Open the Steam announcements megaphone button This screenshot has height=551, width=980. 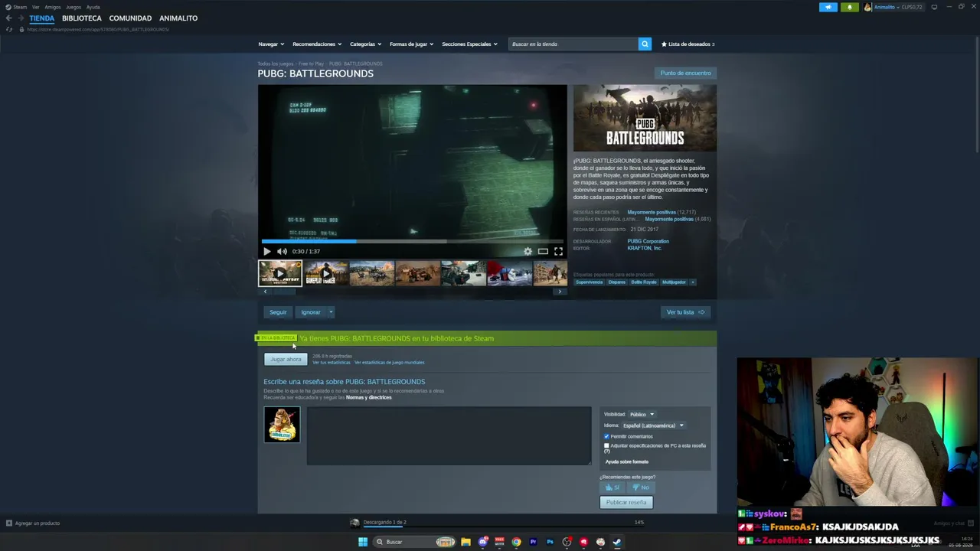pyautogui.click(x=828, y=7)
